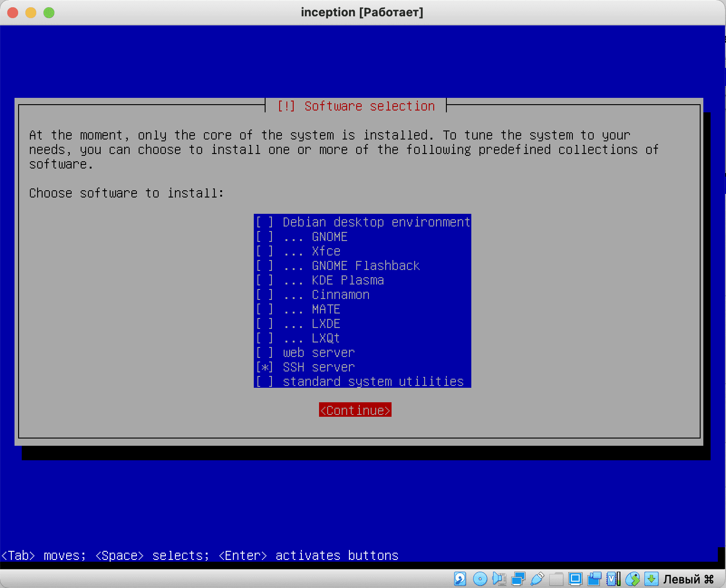This screenshot has width=726, height=588.
Task: Click the 'Choose software to install:' label
Action: [126, 193]
